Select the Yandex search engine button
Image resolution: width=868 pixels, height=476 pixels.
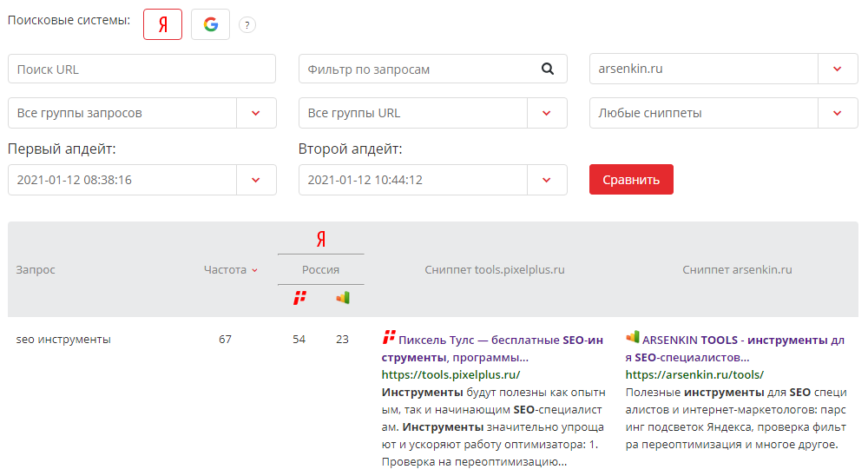click(163, 24)
